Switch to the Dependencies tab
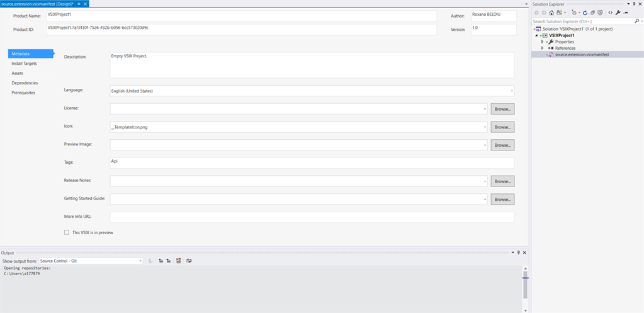 click(x=25, y=83)
